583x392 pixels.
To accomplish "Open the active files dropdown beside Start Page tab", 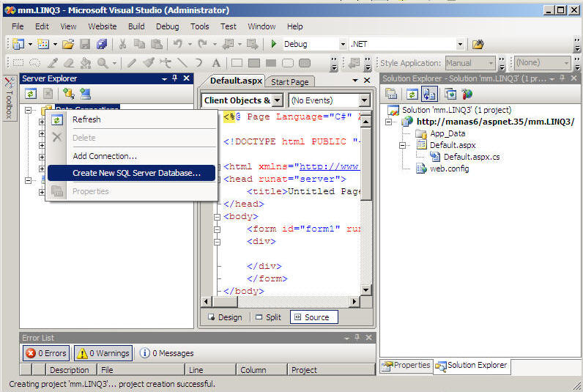I will click(x=355, y=81).
